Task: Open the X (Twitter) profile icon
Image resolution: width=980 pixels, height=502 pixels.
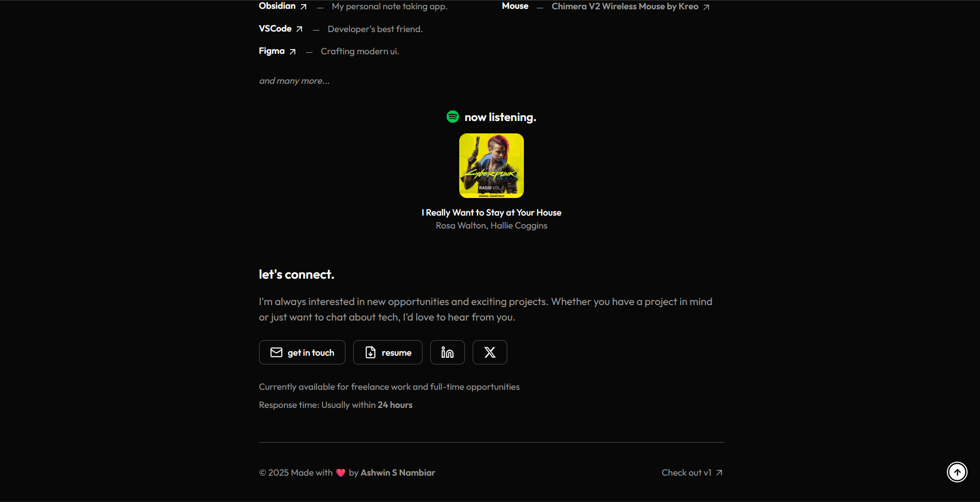Action: coord(490,353)
